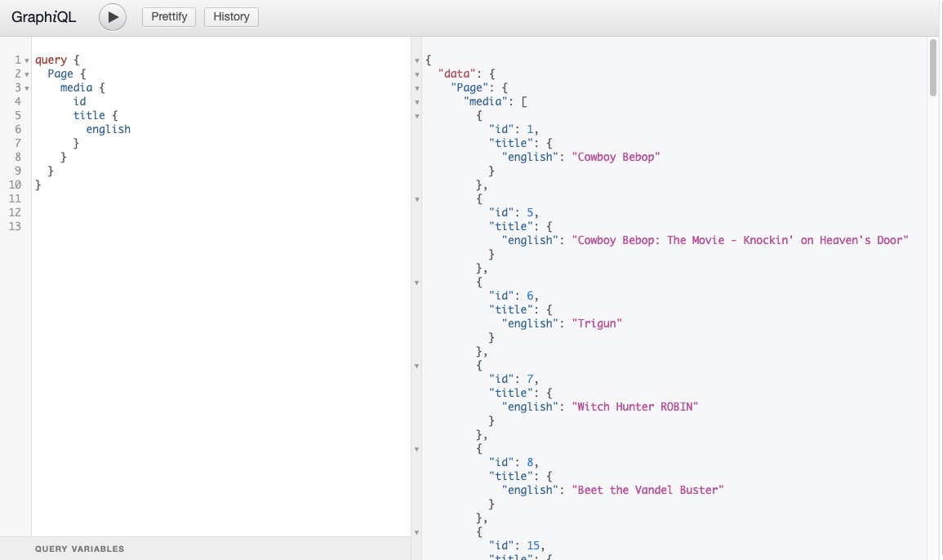Click the result pane vertical scrollbar thumb
Screen dimensions: 943x560
tap(932, 68)
